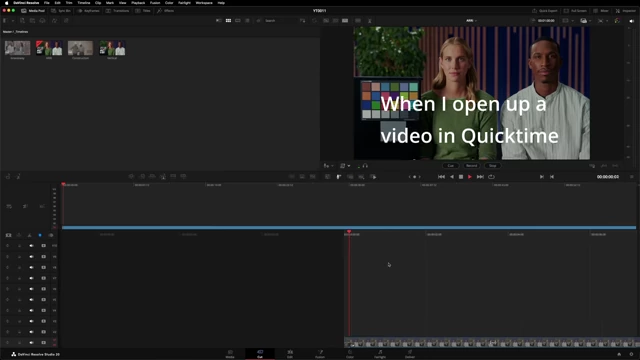Image resolution: width=640 pixels, height=360 pixels.
Task: Lock track V5
Action: coord(19,300)
